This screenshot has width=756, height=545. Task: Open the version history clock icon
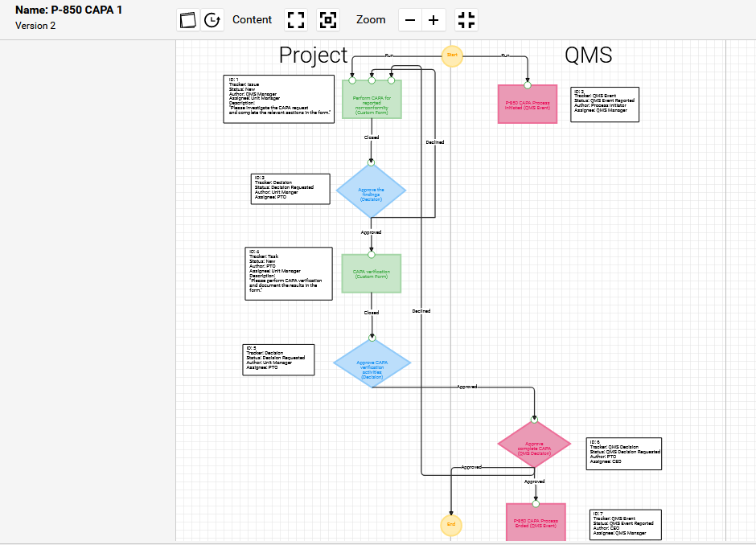point(212,20)
